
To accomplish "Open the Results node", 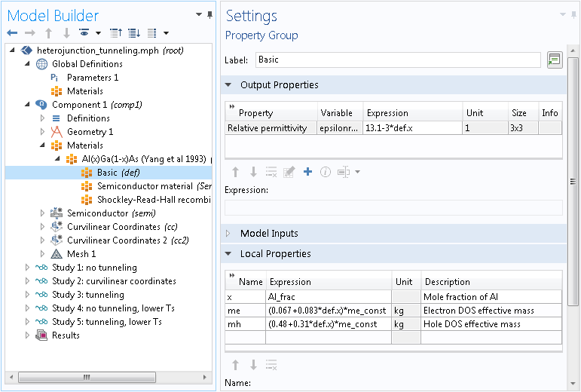I will [x=66, y=335].
